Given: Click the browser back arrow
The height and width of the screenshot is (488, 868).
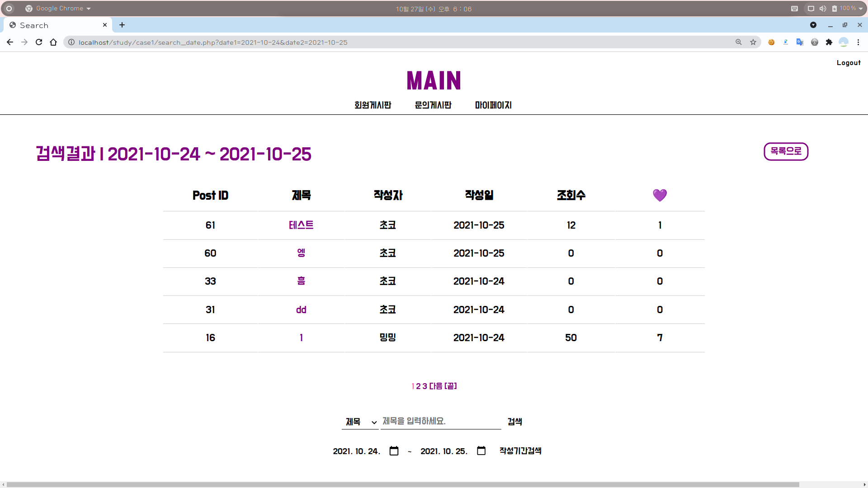Looking at the screenshot, I should pos(10,42).
